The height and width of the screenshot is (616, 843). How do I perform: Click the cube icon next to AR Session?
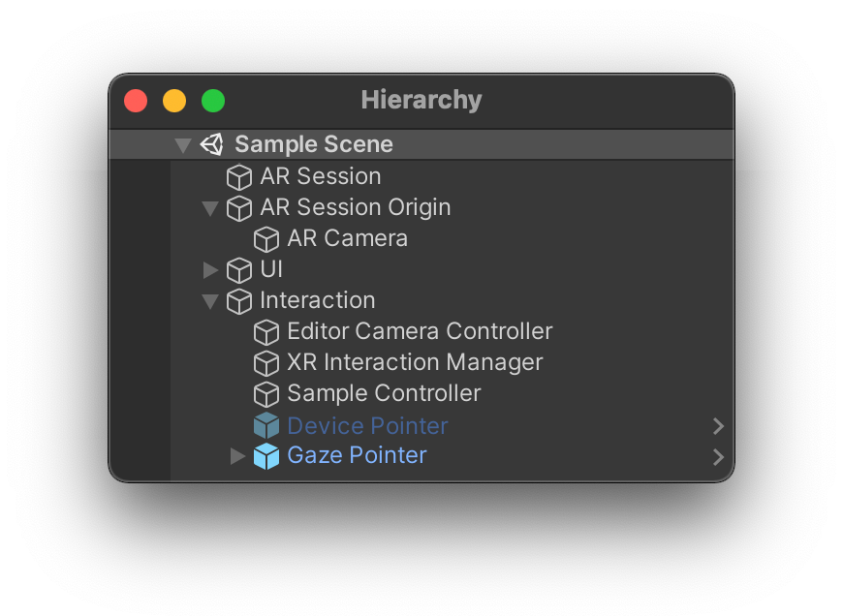pyautogui.click(x=239, y=177)
